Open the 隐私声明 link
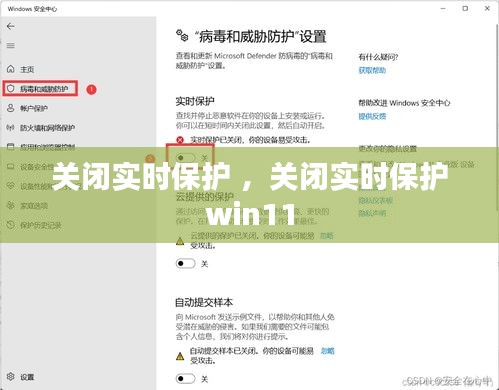 point(372,213)
